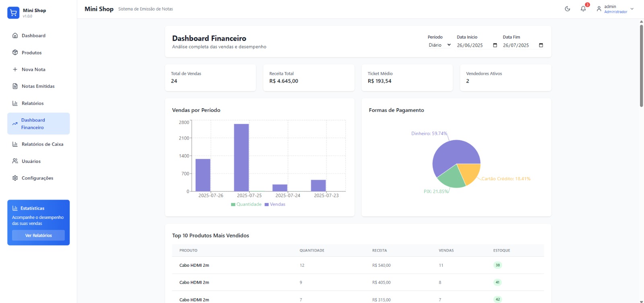Image resolution: width=644 pixels, height=303 pixels.
Task: Open the Relatórios menu item
Action: [33, 103]
